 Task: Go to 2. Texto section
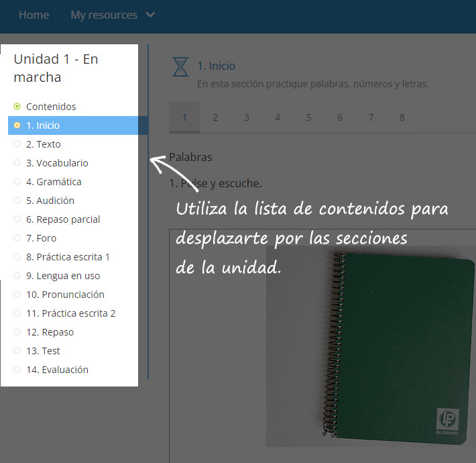[x=43, y=144]
